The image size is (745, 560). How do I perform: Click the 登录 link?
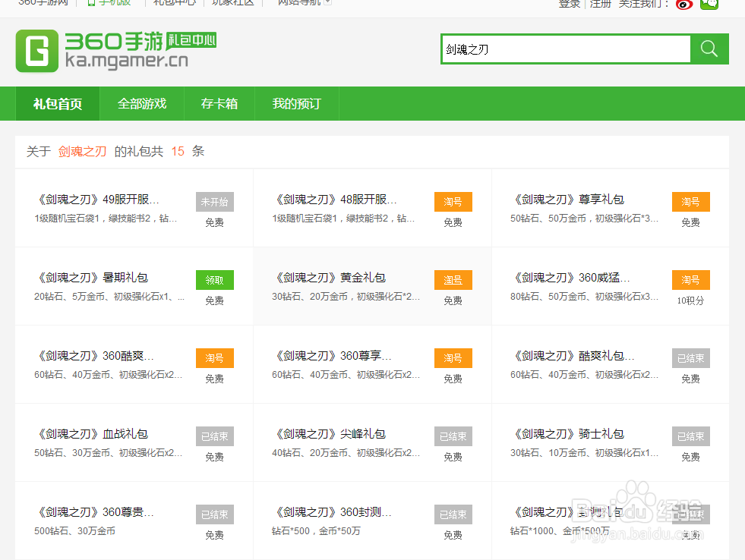[569, 5]
